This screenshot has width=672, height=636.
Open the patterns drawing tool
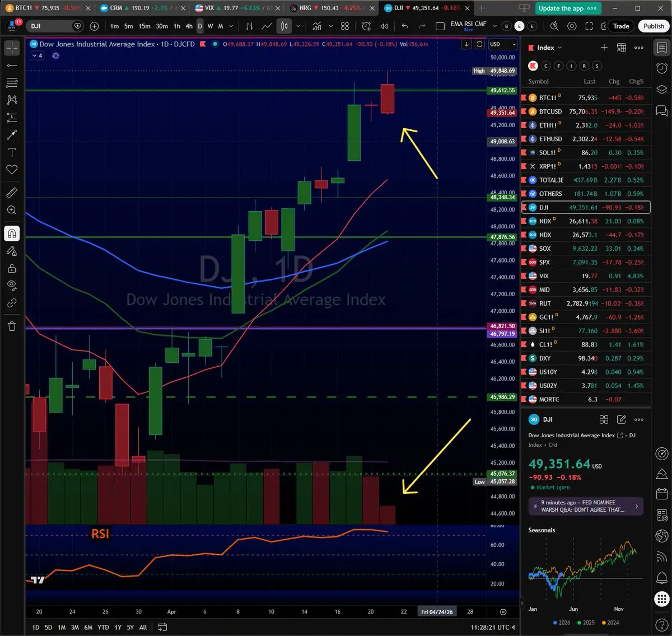(12, 100)
